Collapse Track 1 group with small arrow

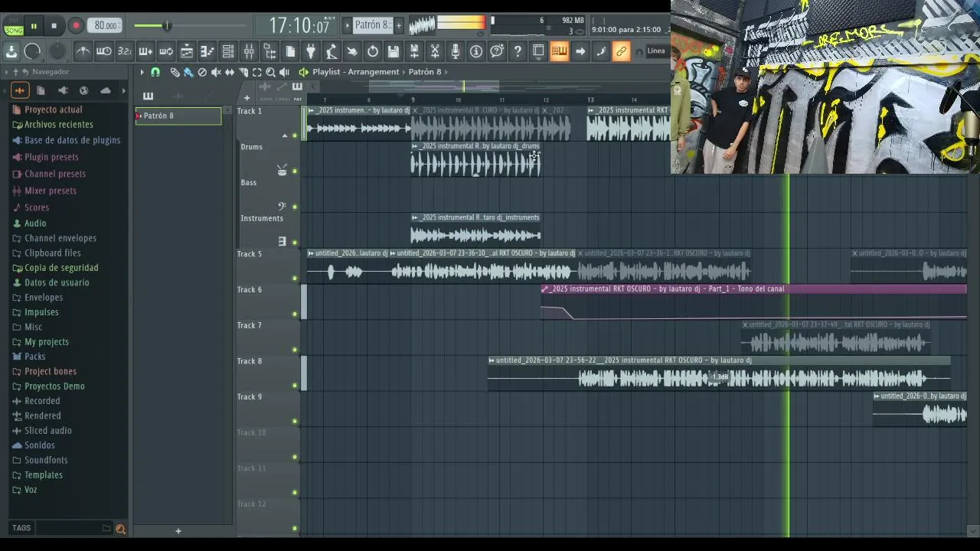coord(285,135)
